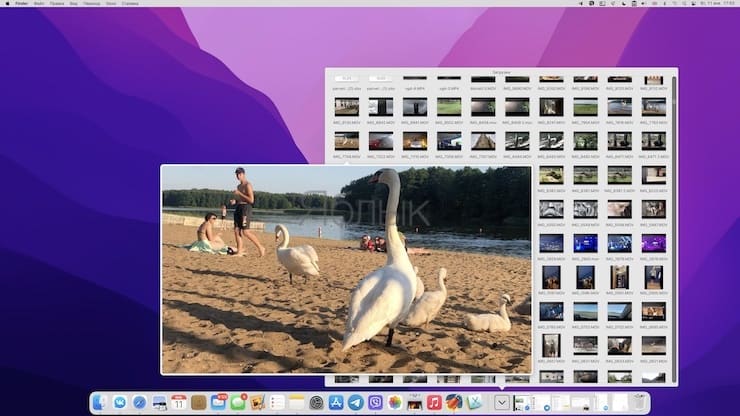Open Viber in the Dock
Image resolution: width=740 pixels, height=416 pixels.
[x=376, y=402]
